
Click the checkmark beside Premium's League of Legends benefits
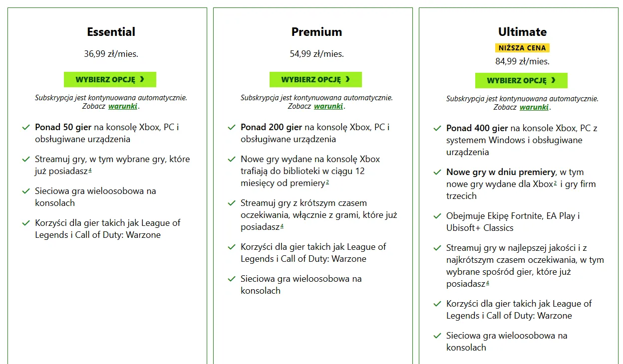tap(232, 247)
